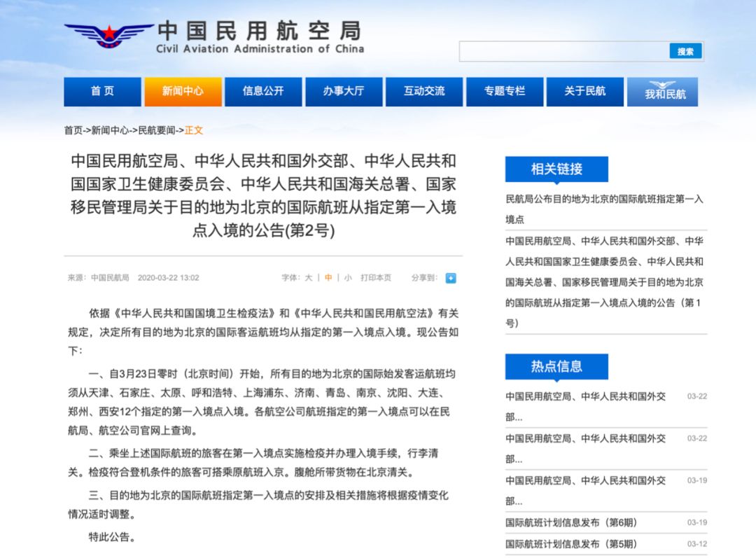This screenshot has height=558, width=756.
Task: Click the article title 公告(第2号)
Action: click(x=264, y=195)
